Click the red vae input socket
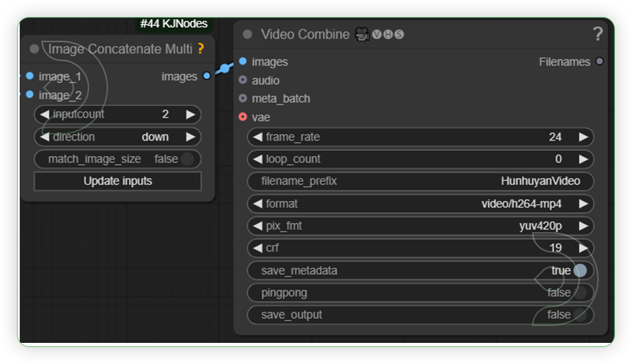Screen dimensions: 632x364 point(243,117)
